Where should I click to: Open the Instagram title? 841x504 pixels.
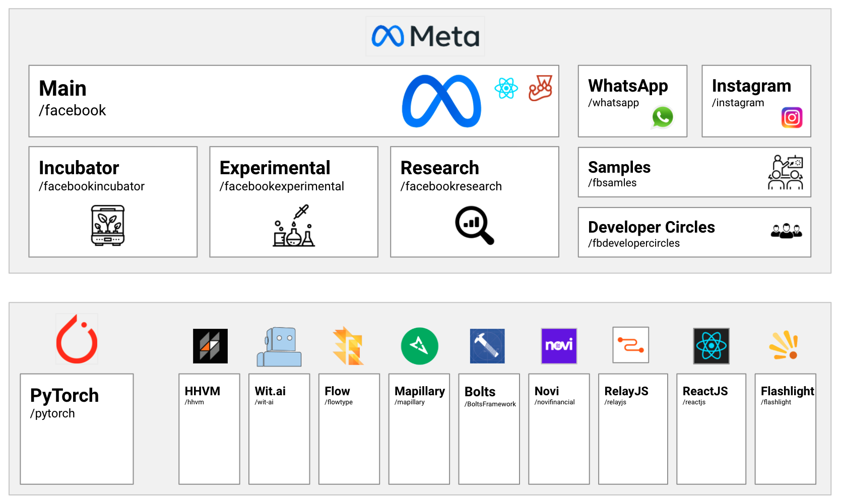coord(751,86)
